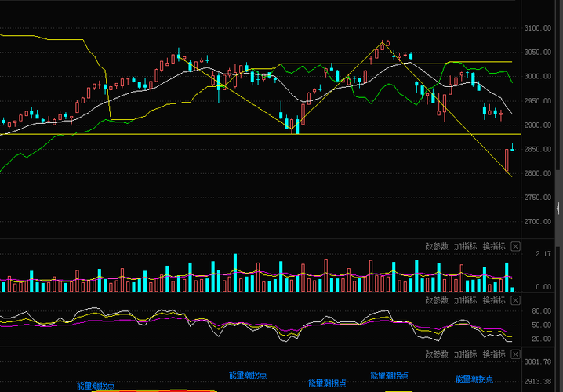Click 换指标 in the volume panel
Viewport: 563px width, 392px height.
coord(494,247)
